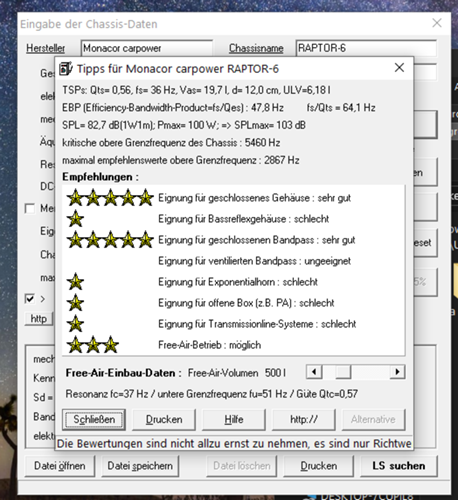Click text 'Eignung für Bassreflexgehäuse : schlecht'
The height and width of the screenshot is (500, 458).
click(244, 219)
